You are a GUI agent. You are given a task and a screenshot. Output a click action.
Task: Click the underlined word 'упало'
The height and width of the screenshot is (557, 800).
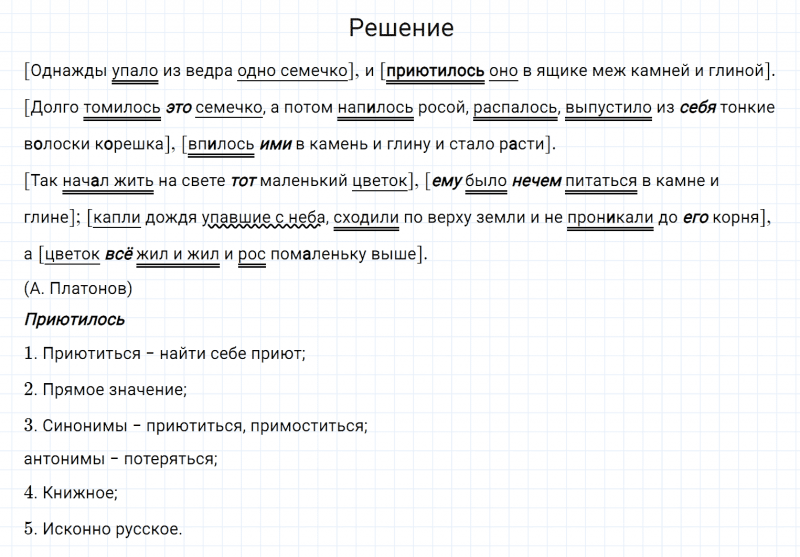pyautogui.click(x=135, y=71)
